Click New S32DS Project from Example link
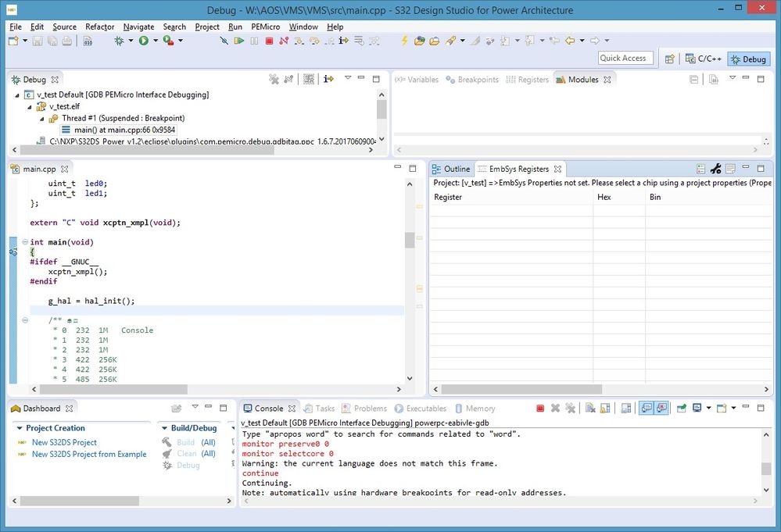781x532 pixels. coord(89,455)
